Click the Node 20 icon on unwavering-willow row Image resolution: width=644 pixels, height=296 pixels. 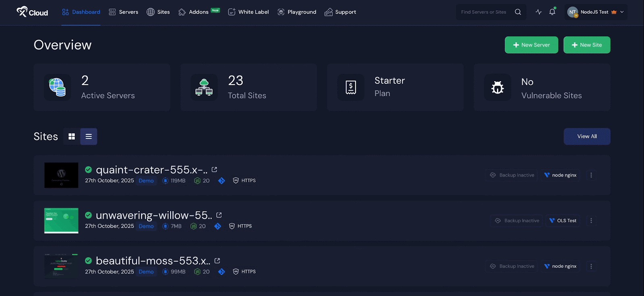(x=194, y=226)
